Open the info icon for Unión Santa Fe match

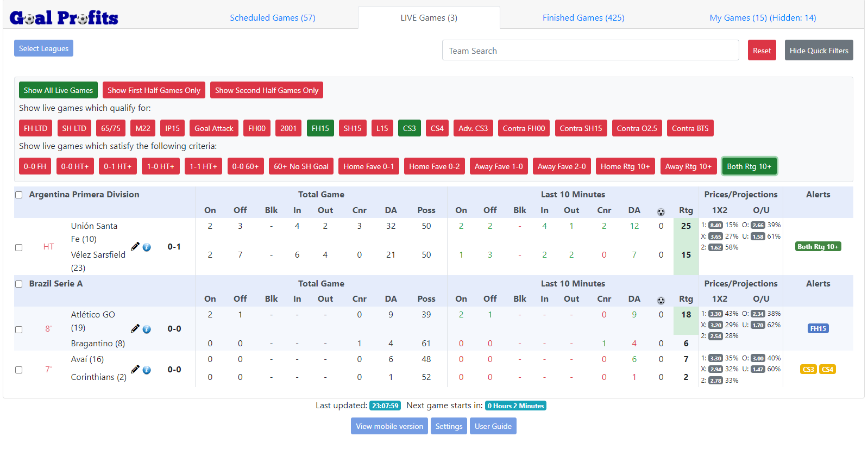(147, 247)
